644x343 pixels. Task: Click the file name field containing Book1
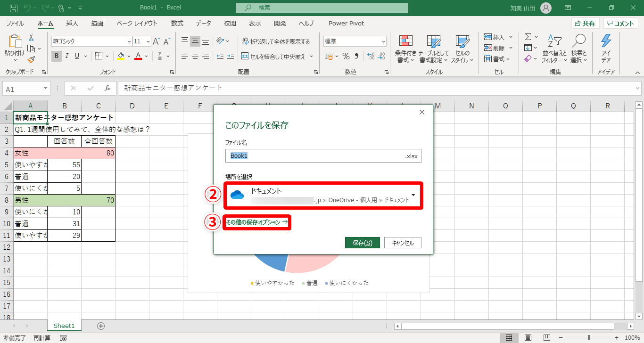pos(323,155)
